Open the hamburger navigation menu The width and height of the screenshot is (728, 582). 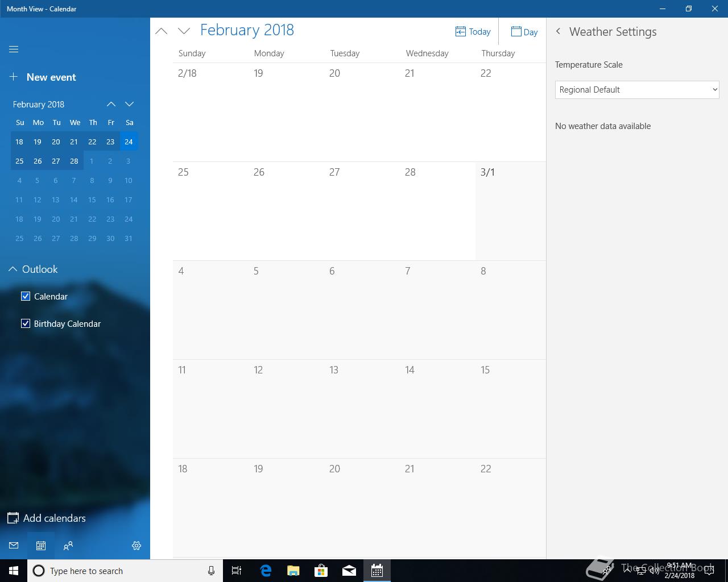point(14,49)
